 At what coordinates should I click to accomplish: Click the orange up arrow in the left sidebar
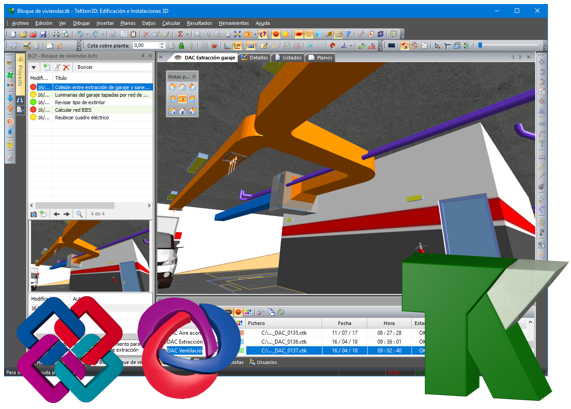(x=10, y=108)
